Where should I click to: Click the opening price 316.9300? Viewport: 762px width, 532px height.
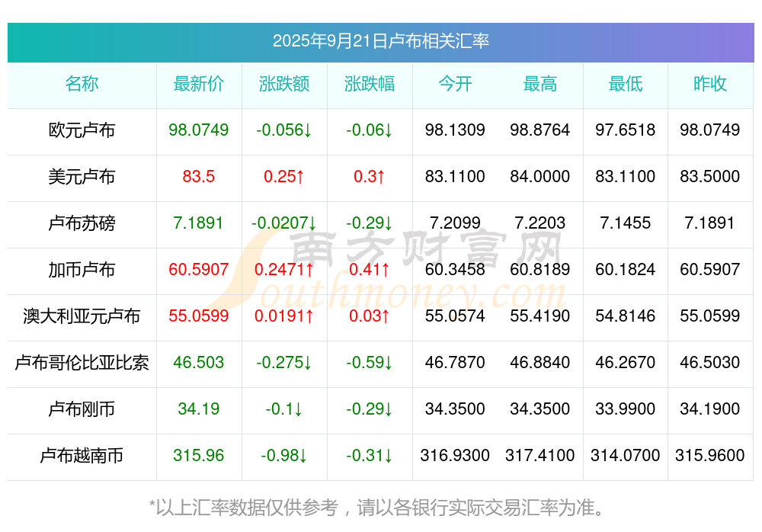(455, 455)
